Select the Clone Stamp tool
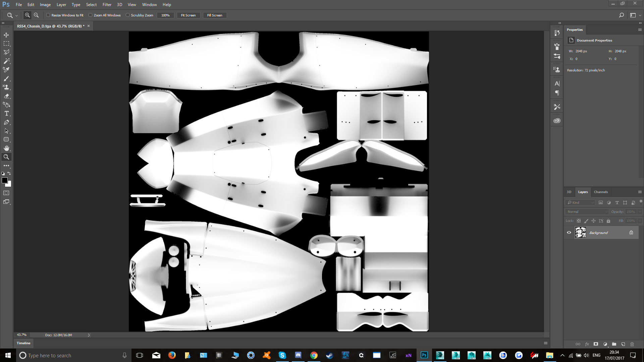The image size is (644, 362). (6, 87)
